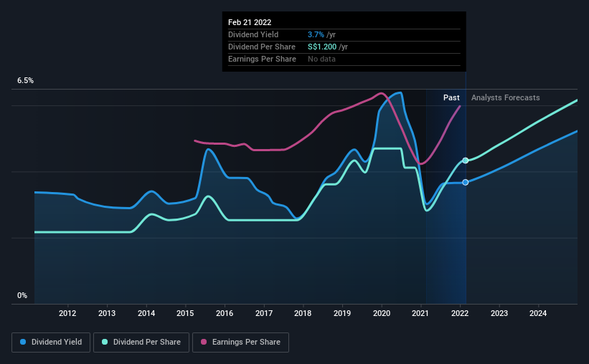This screenshot has width=589, height=364.
Task: Click the 2022 year label on the axis
Action: click(460, 313)
